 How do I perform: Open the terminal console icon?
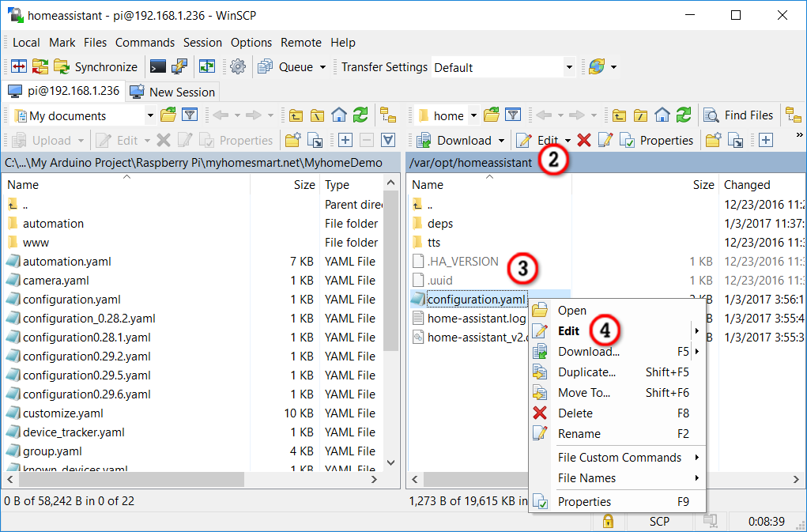click(x=158, y=67)
